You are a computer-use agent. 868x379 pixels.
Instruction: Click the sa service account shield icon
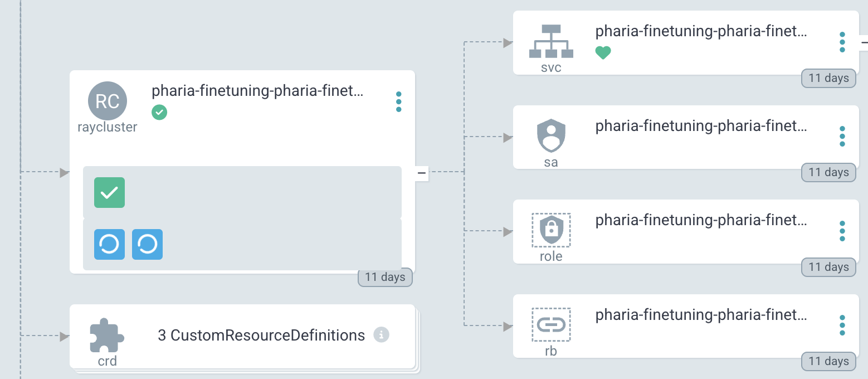coord(551,135)
